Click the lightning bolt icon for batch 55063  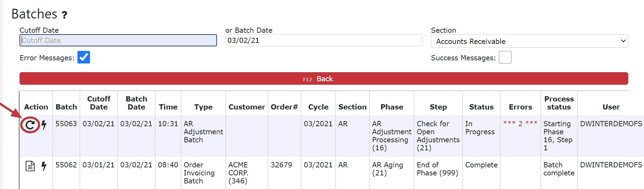(x=44, y=125)
